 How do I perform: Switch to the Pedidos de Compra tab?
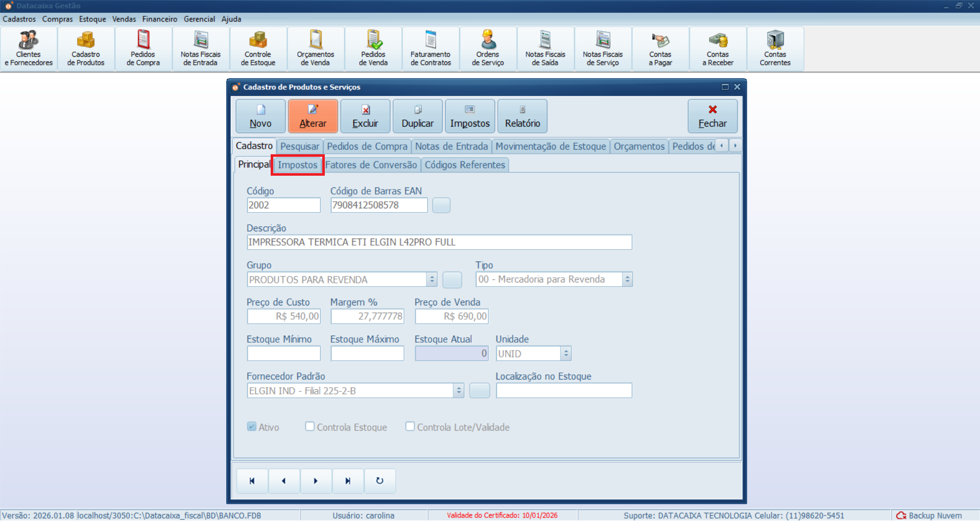[367, 147]
